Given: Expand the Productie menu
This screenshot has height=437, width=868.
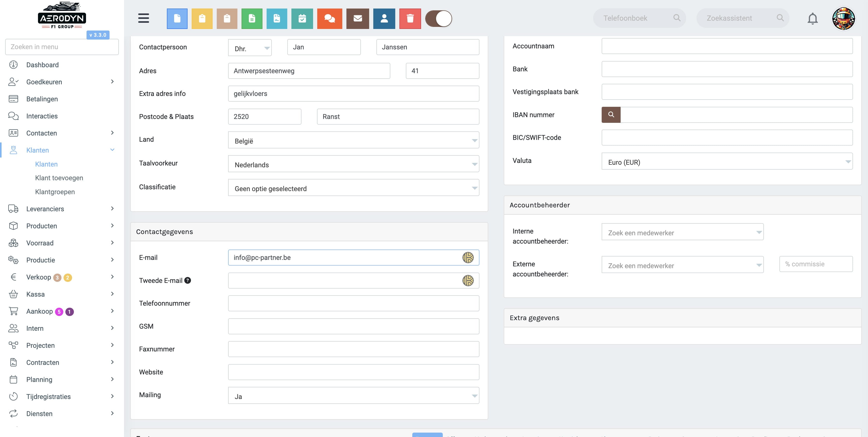Looking at the screenshot, I should 62,260.
